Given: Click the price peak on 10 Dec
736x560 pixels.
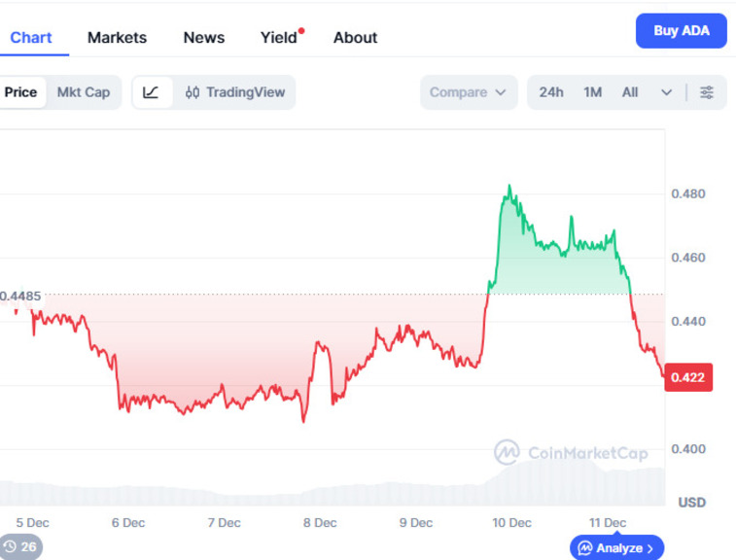Looking at the screenshot, I should tap(508, 188).
